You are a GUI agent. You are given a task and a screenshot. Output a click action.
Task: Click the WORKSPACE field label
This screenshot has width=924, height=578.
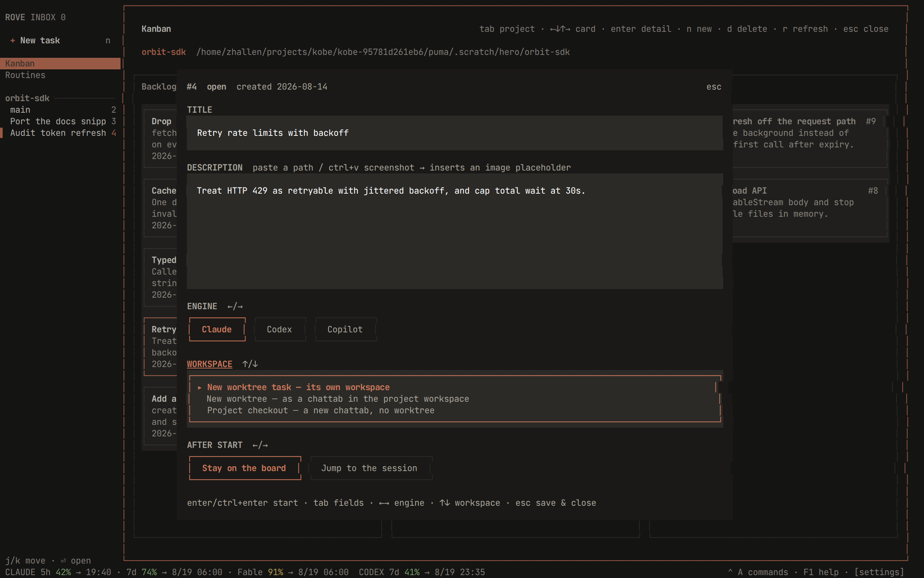point(210,364)
